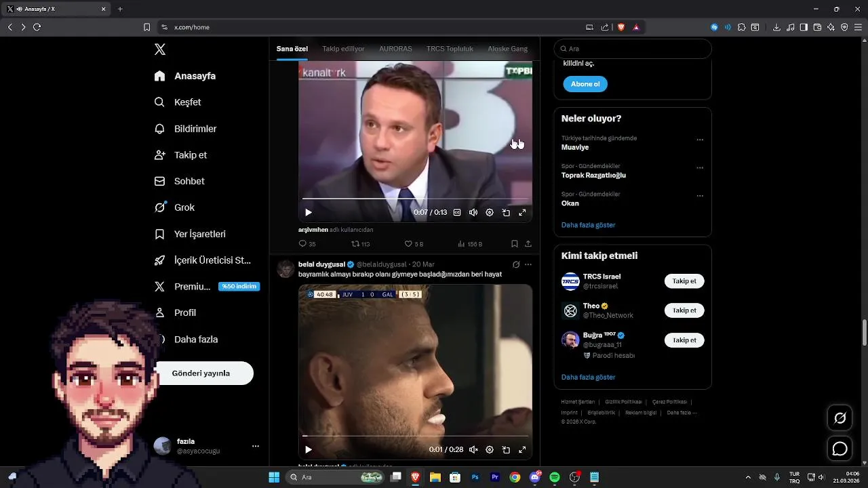
Task: Open settings gear on first video
Action: pos(490,212)
